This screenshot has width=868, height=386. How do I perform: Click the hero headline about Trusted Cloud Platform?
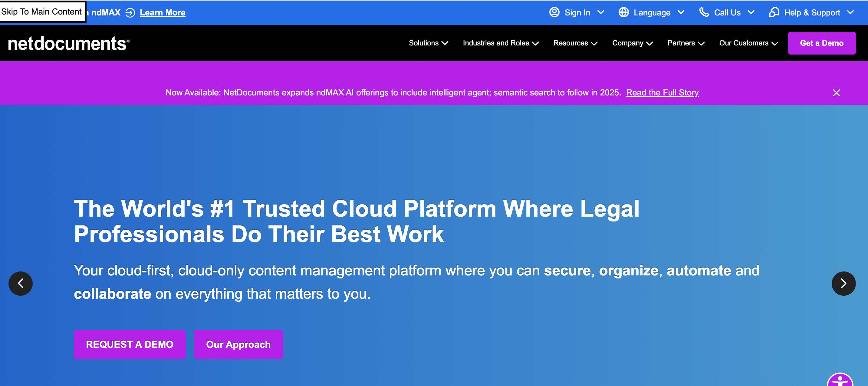pos(357,221)
